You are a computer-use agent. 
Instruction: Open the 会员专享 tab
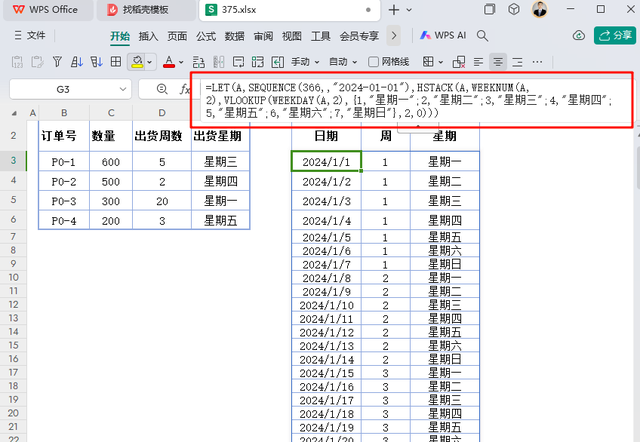pyautogui.click(x=359, y=36)
